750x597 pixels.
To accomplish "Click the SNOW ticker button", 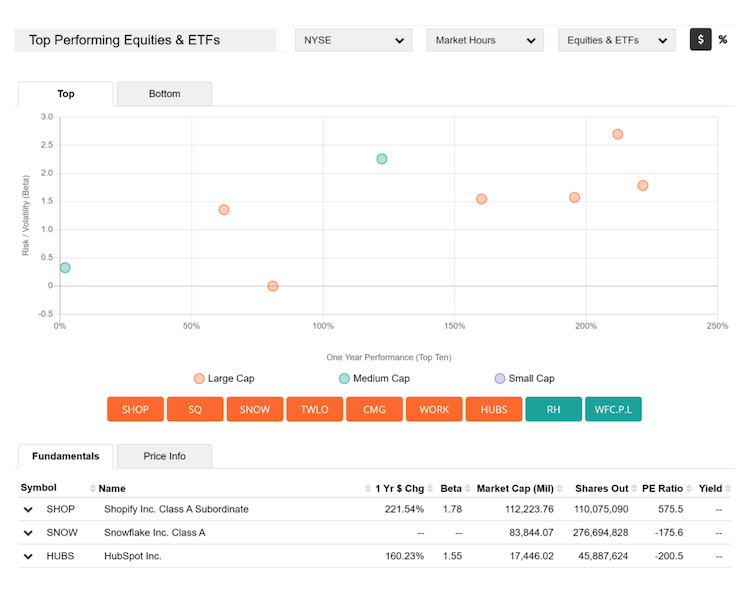I will [254, 409].
